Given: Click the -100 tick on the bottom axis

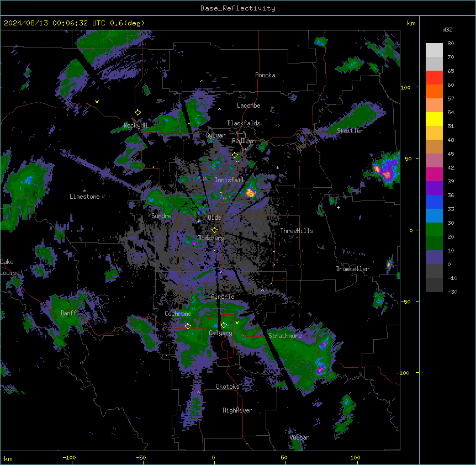Looking at the screenshot, I should click(x=69, y=457).
